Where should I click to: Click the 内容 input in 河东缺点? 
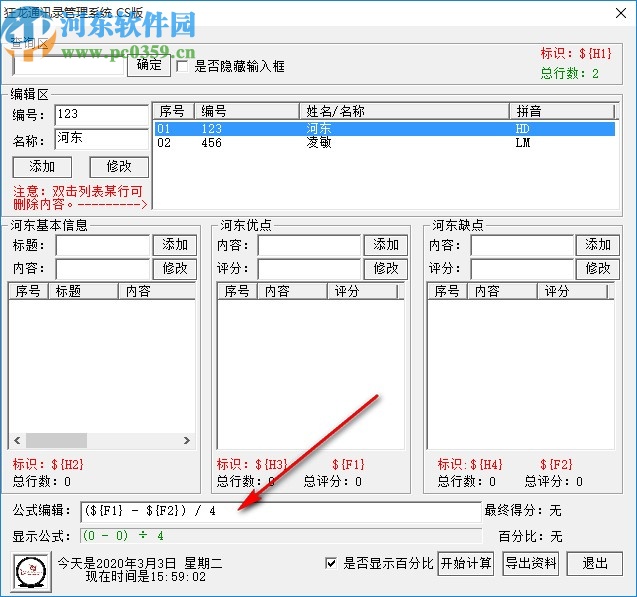[522, 245]
